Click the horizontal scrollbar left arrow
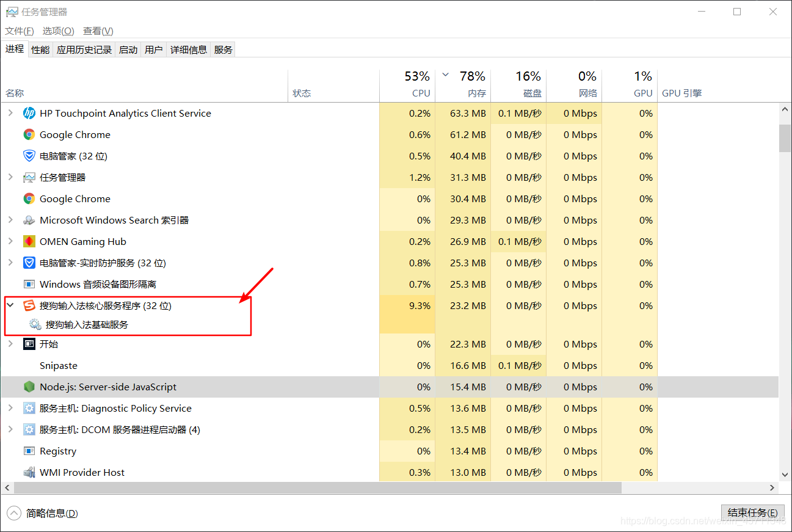The width and height of the screenshot is (792, 532). tap(7, 488)
